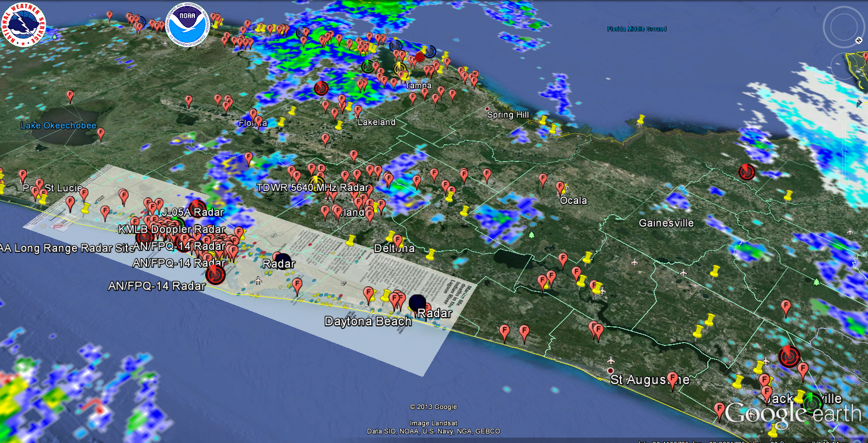Click the airplane airport icon near St Augustine

point(611,361)
